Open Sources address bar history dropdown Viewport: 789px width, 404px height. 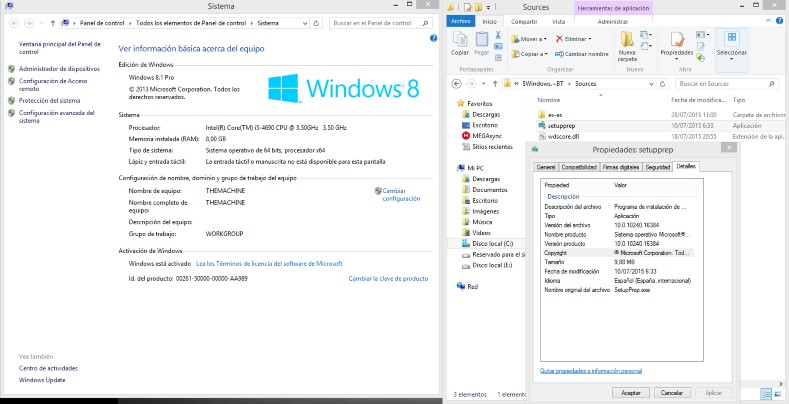[652, 84]
